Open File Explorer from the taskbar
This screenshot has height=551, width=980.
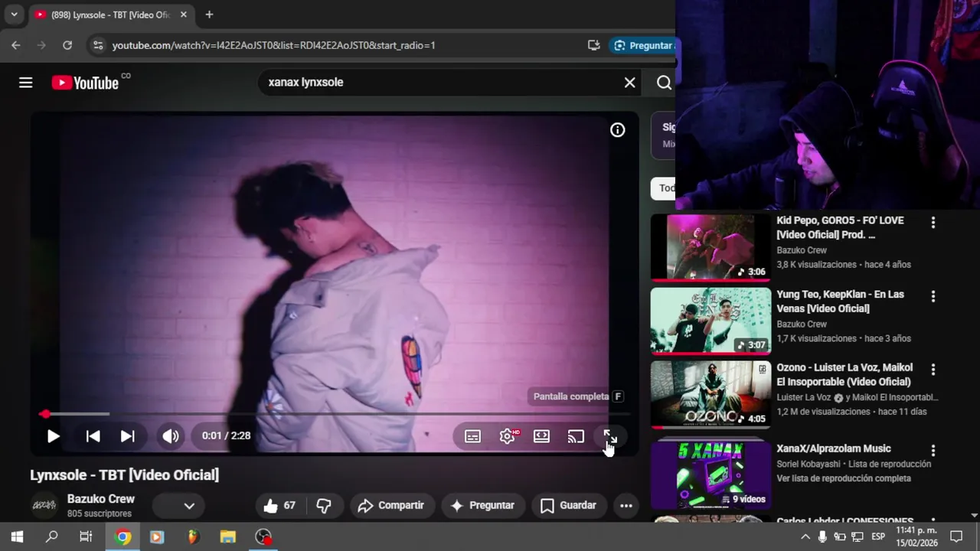click(x=228, y=536)
